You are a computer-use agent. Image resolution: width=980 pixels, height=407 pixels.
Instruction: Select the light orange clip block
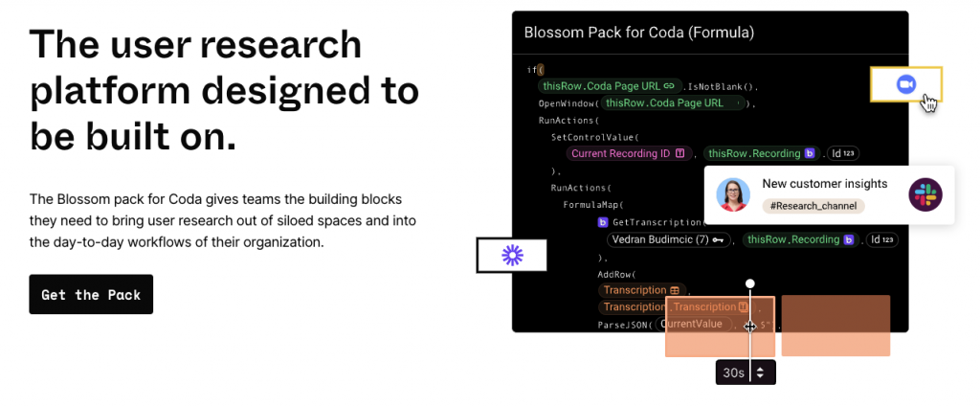pyautogui.click(x=720, y=327)
